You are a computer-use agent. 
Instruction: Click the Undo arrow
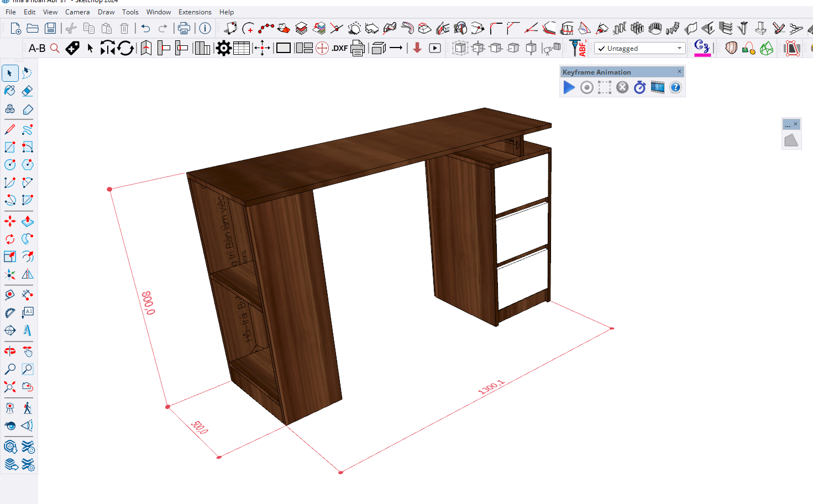coord(145,28)
